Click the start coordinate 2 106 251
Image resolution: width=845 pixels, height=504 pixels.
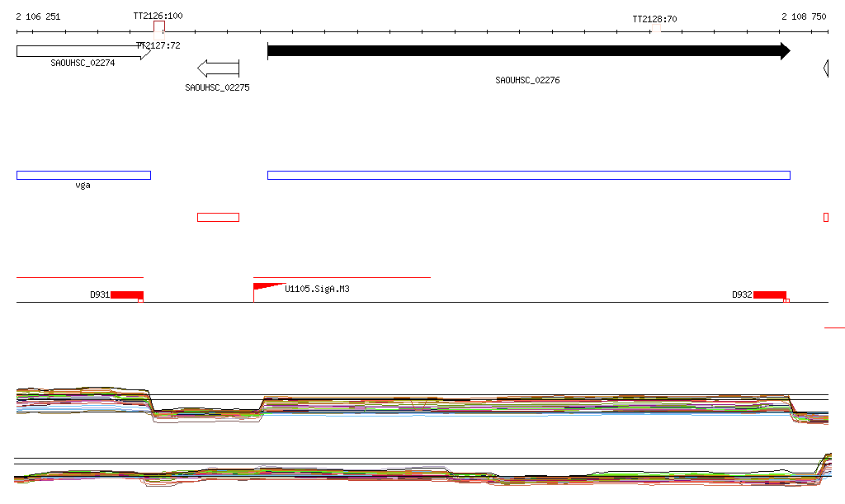point(38,16)
